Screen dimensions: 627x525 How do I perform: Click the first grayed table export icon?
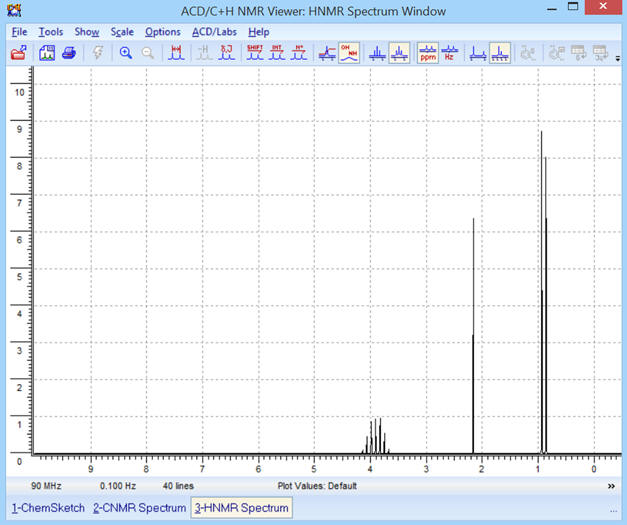[579, 53]
